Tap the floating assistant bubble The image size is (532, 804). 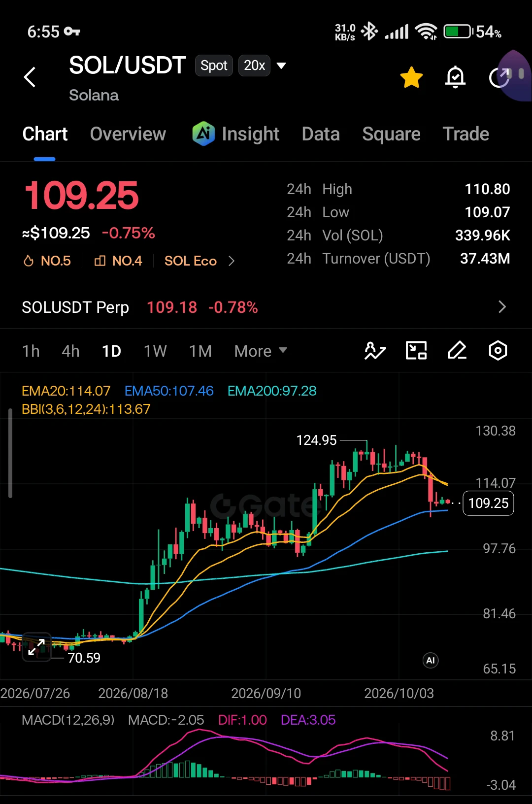tap(514, 75)
